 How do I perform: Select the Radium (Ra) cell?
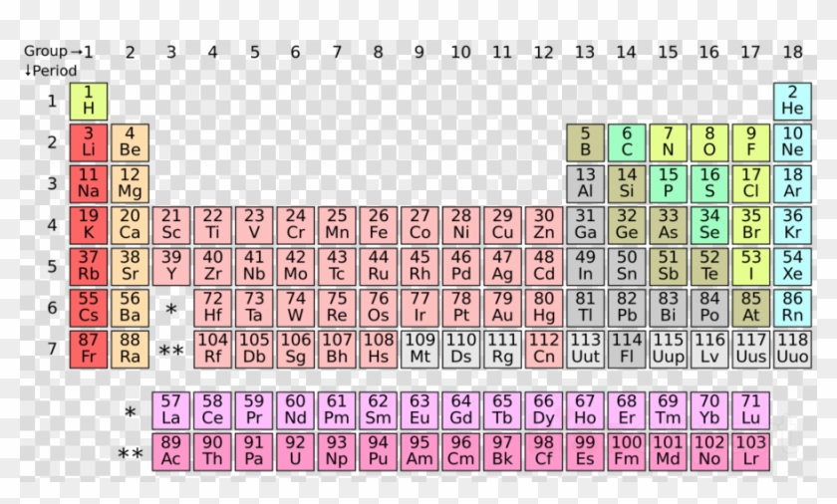click(130, 350)
